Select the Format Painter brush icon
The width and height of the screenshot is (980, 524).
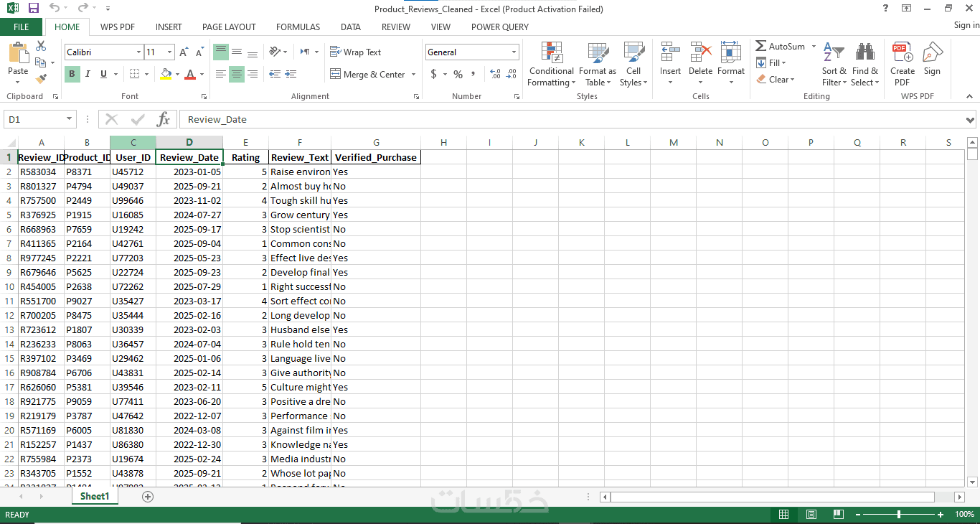[41, 79]
